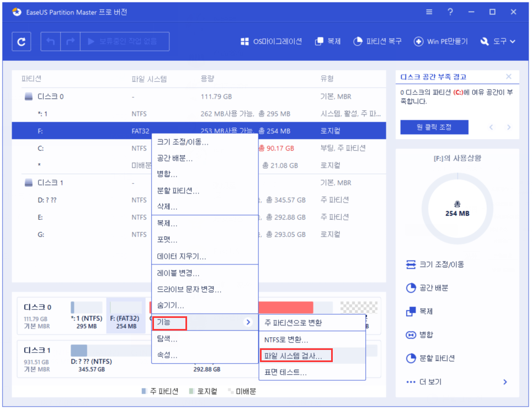Click the 파일 시스템 column header

point(150,79)
